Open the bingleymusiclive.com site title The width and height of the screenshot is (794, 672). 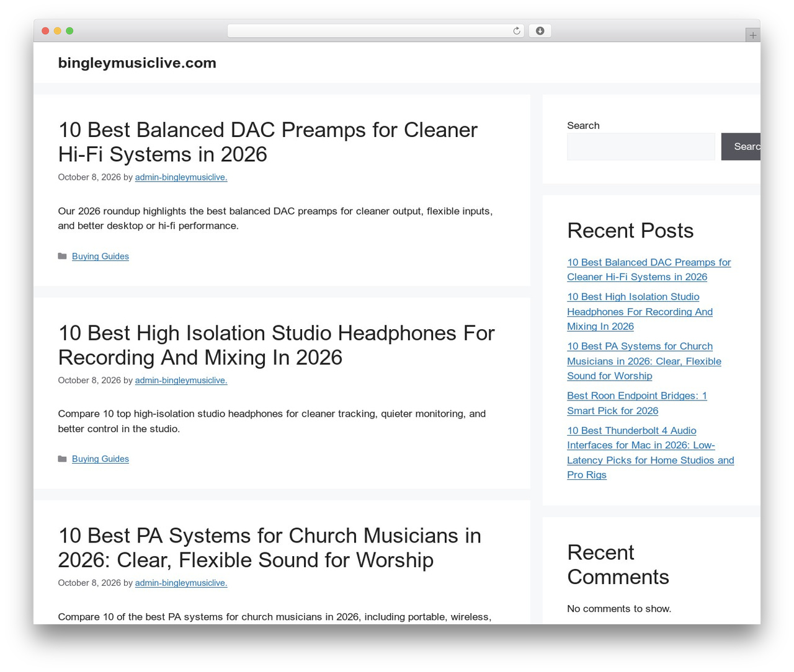pos(137,63)
